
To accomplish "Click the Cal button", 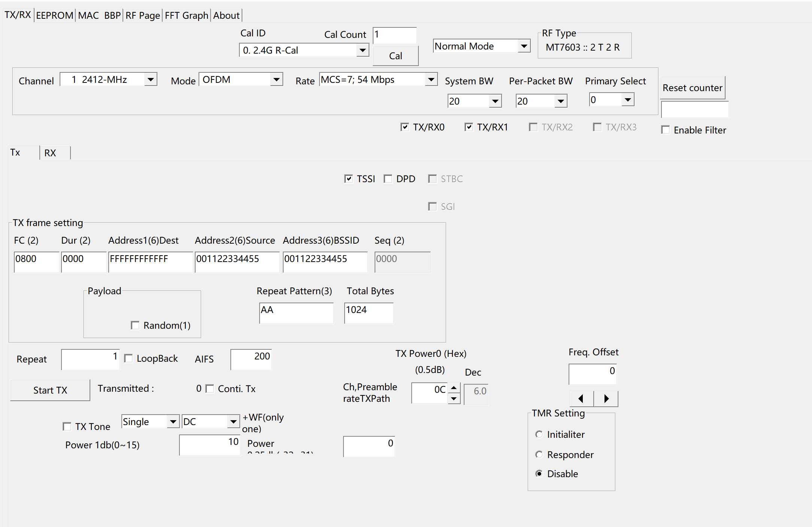I will [x=396, y=56].
